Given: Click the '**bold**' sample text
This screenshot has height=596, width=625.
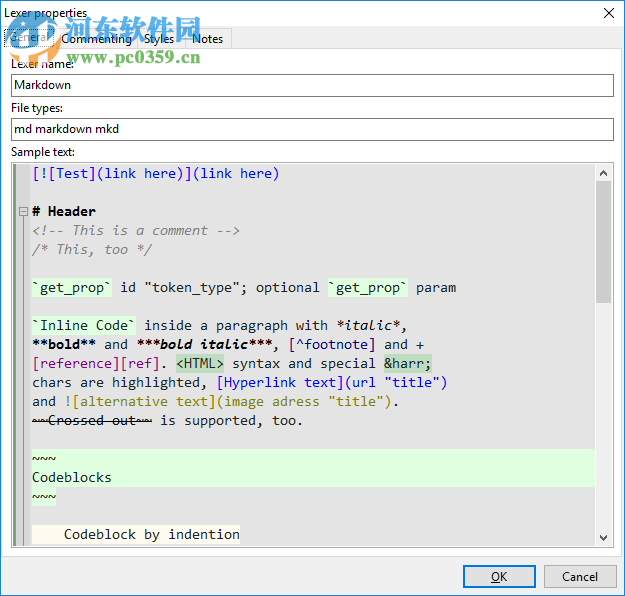Looking at the screenshot, I should (64, 344).
